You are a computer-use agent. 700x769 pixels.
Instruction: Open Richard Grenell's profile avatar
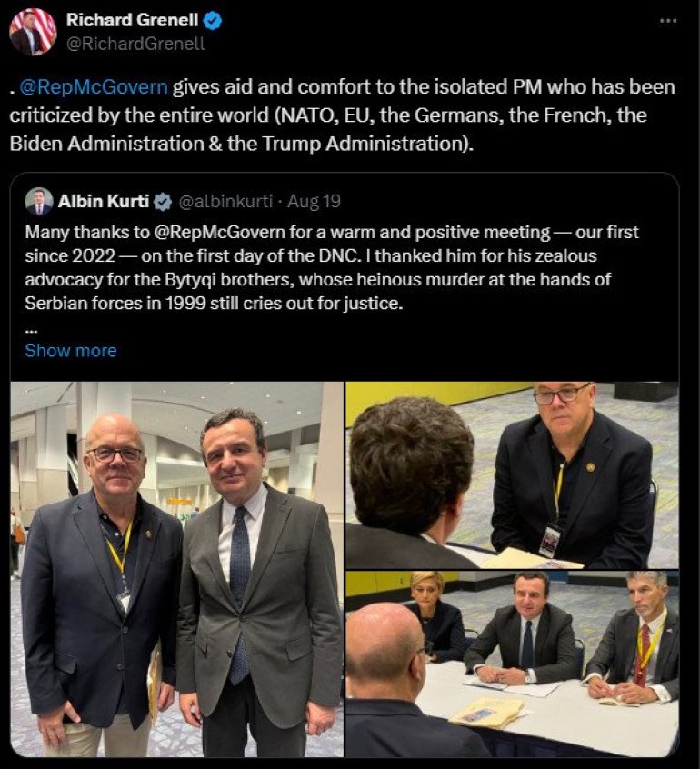pyautogui.click(x=33, y=31)
